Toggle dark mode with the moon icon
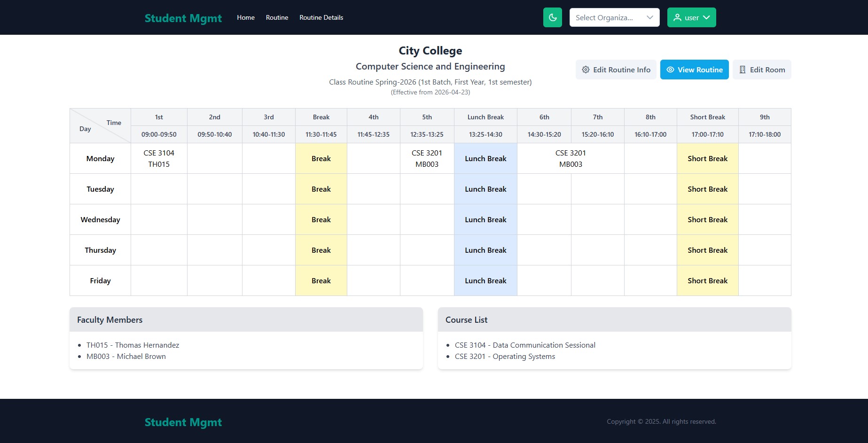 point(552,17)
